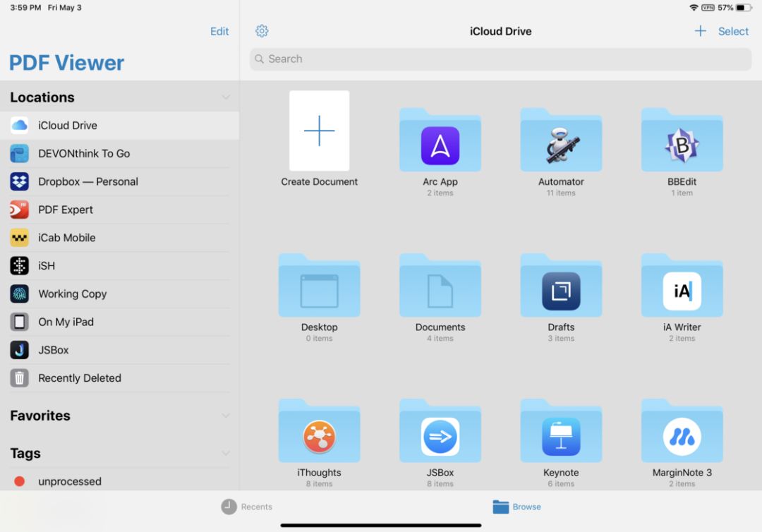Viewport: 762px width, 532px height.
Task: Click the "3:59 PM" clock in the status bar
Action: pyautogui.click(x=25, y=8)
